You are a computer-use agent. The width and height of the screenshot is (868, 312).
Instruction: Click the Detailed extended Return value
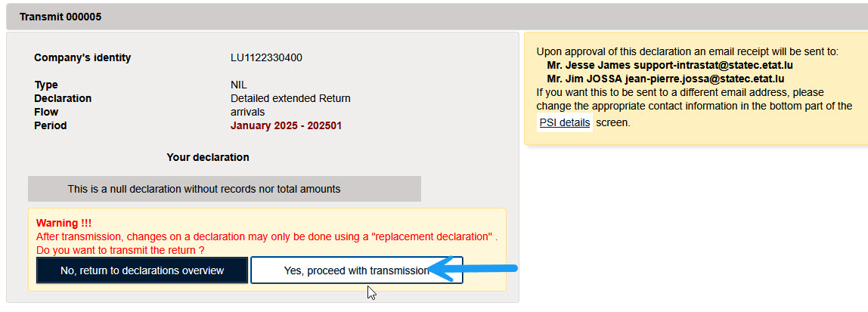(290, 98)
